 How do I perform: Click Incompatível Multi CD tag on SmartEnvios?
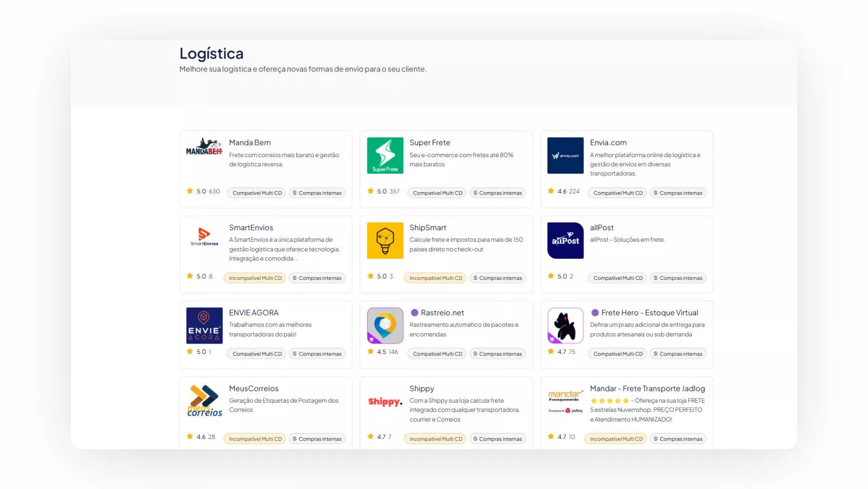pos(255,278)
